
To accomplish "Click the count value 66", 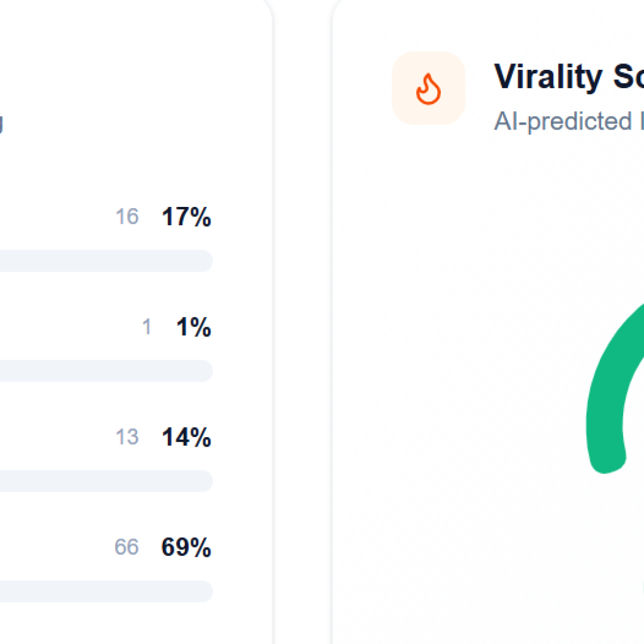I will (x=126, y=547).
